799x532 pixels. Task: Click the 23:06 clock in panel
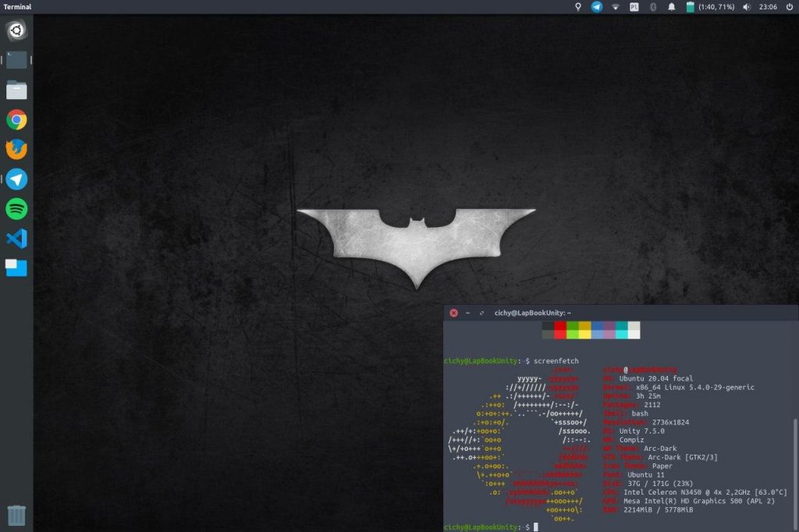(x=768, y=7)
